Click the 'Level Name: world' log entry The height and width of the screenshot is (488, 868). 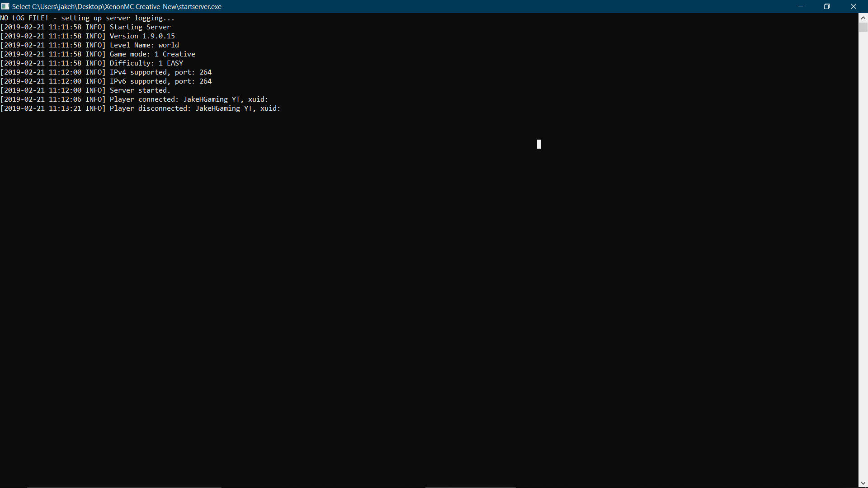tap(144, 45)
